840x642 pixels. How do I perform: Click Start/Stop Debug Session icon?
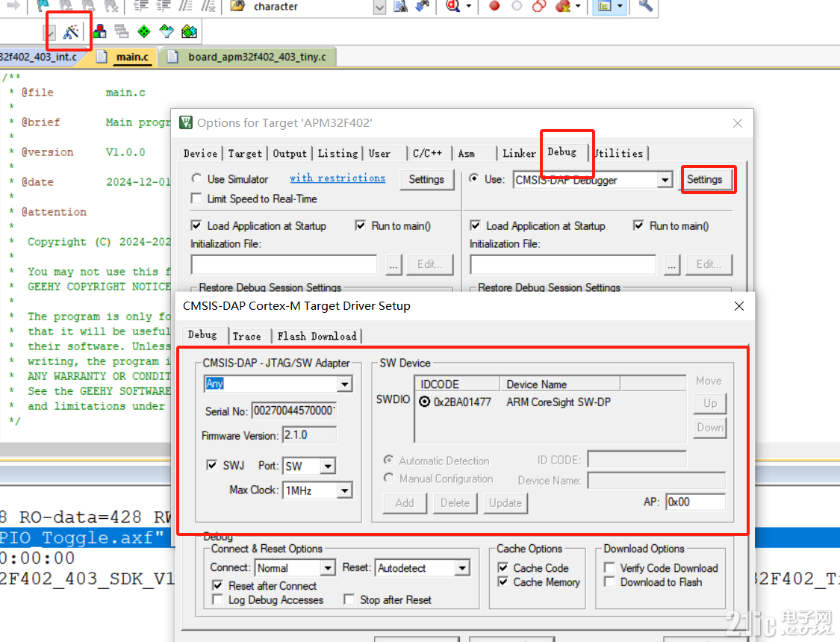(452, 6)
